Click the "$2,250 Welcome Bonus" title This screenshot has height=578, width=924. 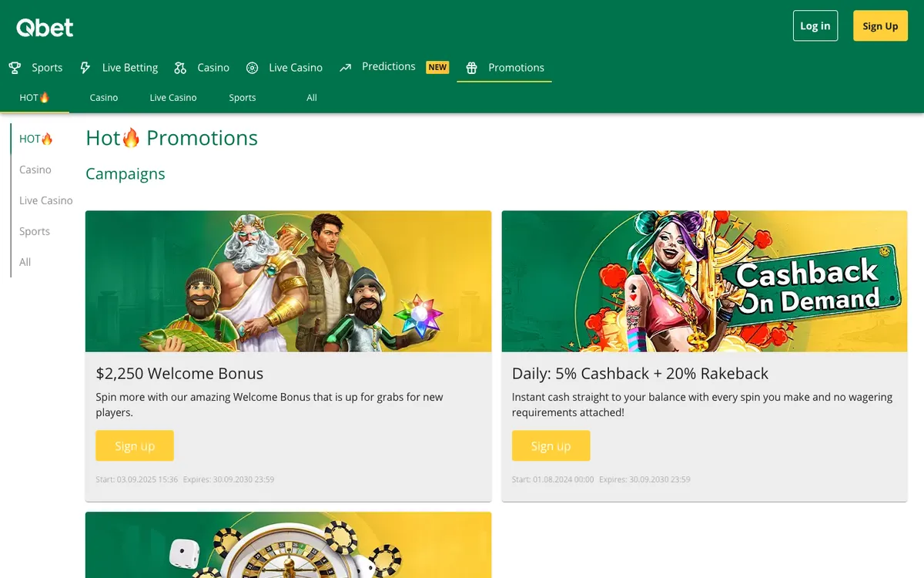tap(179, 374)
